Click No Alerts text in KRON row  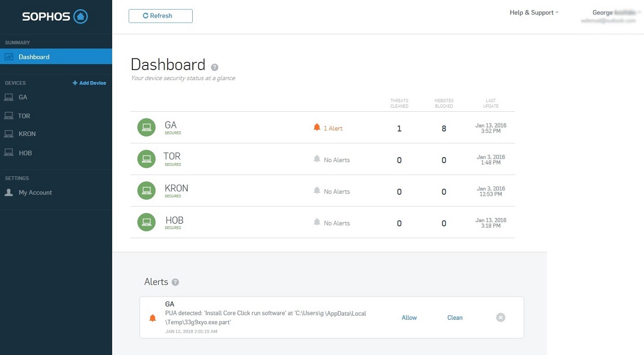(x=337, y=192)
